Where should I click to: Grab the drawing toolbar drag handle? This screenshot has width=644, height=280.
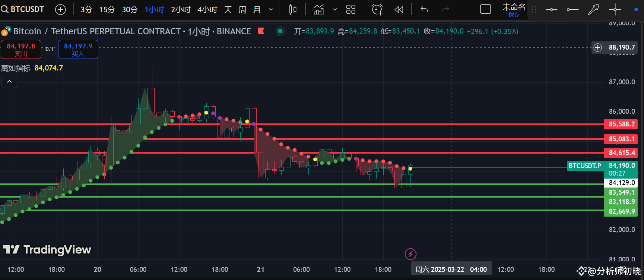[x=534, y=10]
